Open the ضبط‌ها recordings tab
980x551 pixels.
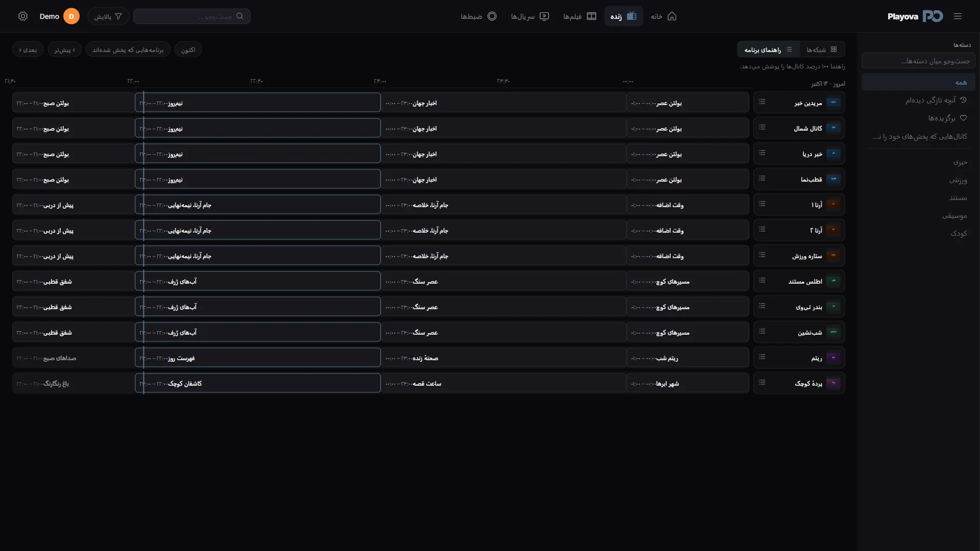tap(478, 16)
